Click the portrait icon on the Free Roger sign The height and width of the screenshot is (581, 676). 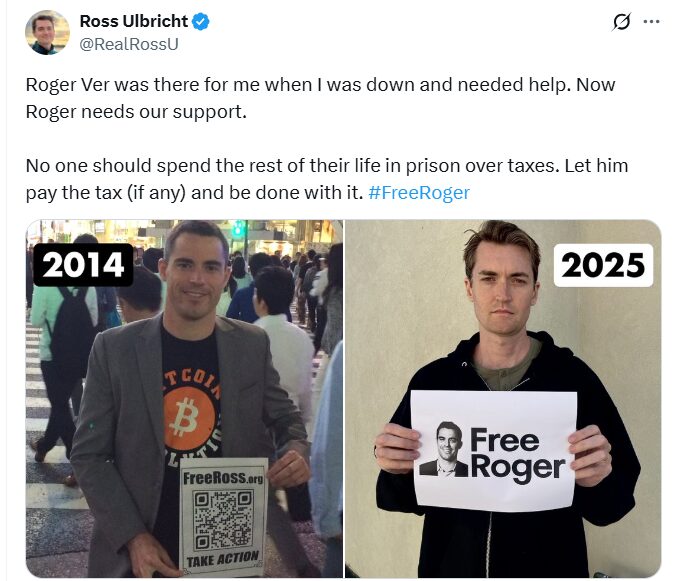(x=445, y=449)
